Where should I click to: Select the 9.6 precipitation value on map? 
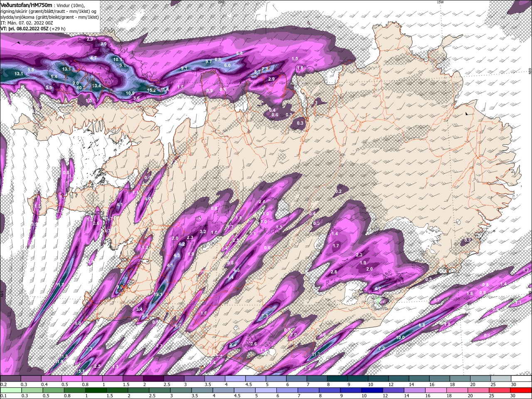[54, 76]
